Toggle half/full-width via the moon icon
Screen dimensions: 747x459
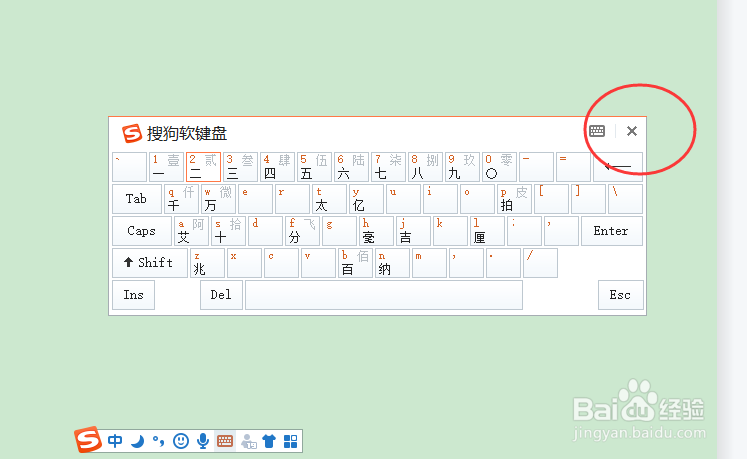pyautogui.click(x=137, y=441)
